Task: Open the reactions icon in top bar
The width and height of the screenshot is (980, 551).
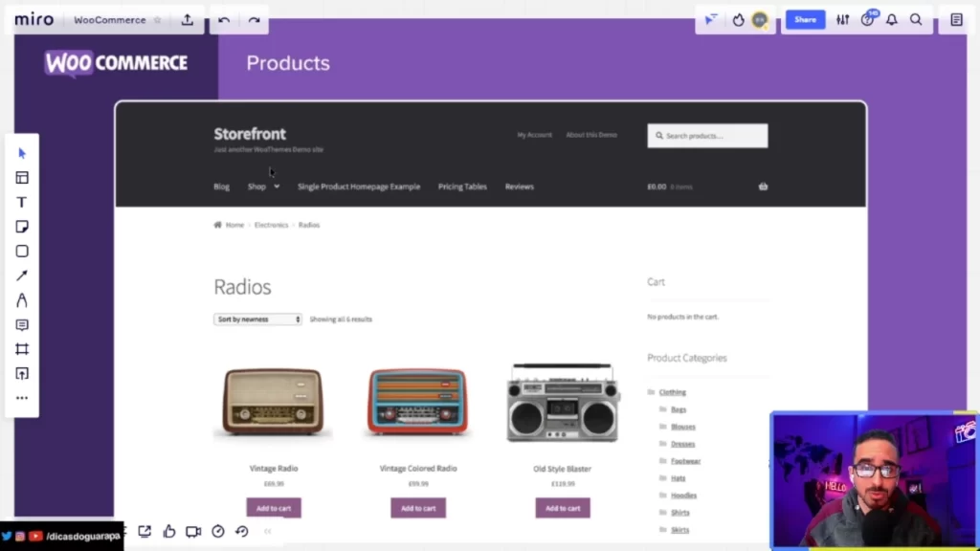Action: pos(738,20)
